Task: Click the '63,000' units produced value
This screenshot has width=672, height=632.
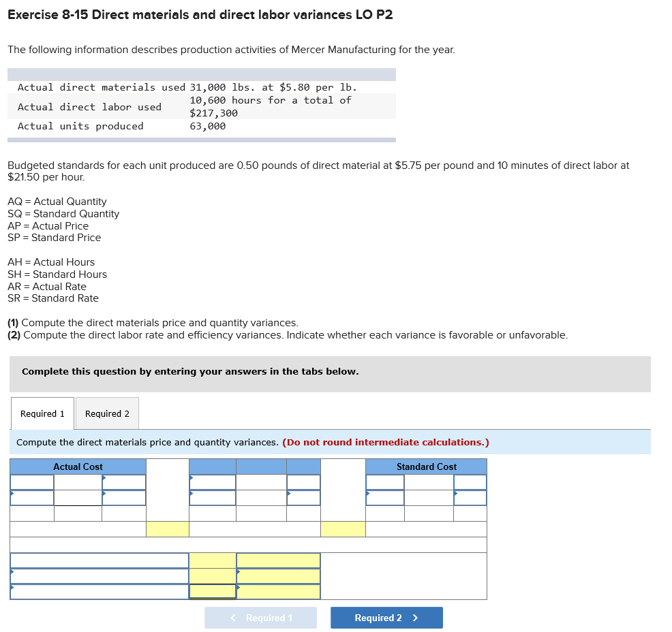Action: (208, 126)
